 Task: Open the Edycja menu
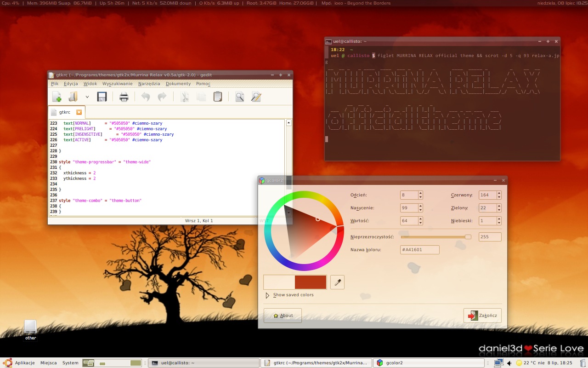71,84
